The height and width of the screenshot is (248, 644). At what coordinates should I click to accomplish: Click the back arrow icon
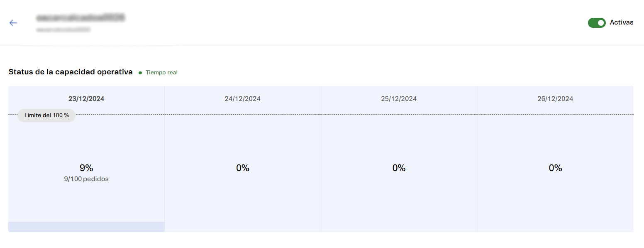(13, 23)
